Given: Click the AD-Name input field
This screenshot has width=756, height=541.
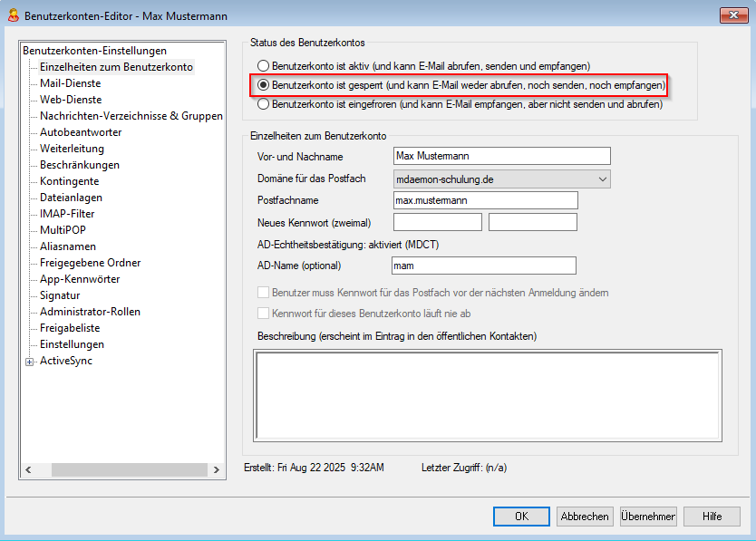Looking at the screenshot, I should tap(484, 266).
